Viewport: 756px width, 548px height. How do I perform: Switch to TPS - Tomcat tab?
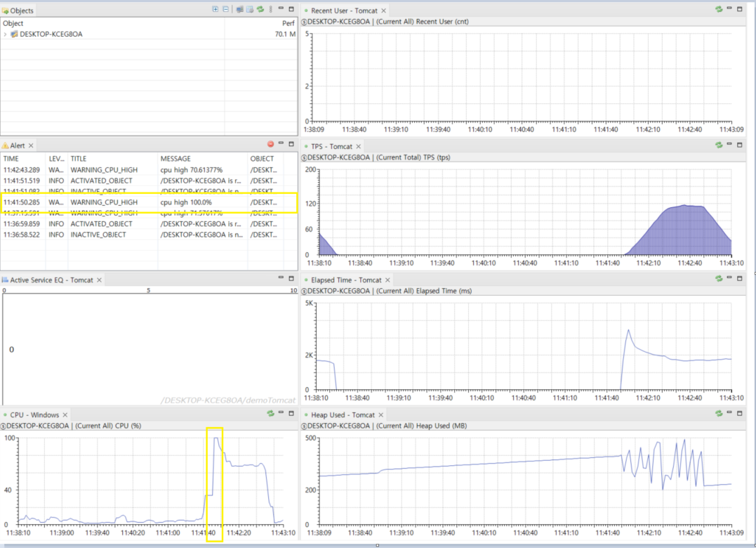[331, 146]
